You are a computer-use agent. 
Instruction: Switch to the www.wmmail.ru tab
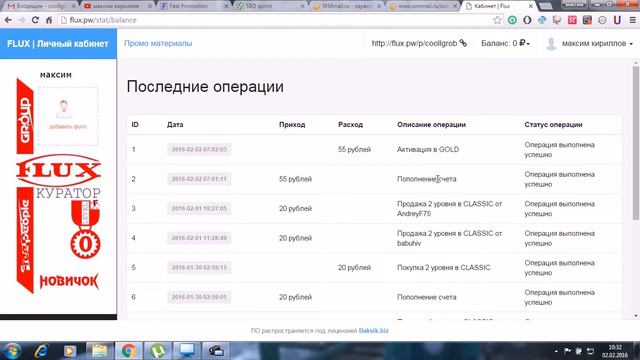423,6
